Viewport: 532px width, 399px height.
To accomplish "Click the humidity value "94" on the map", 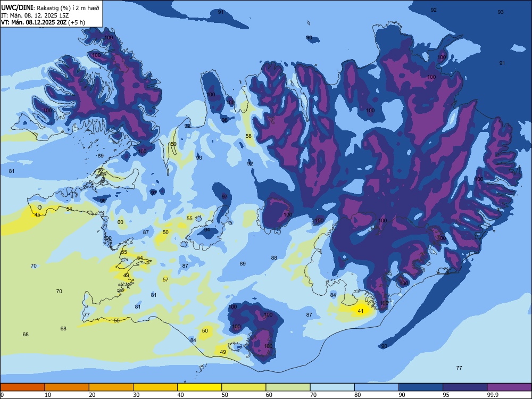I will coord(207,230).
